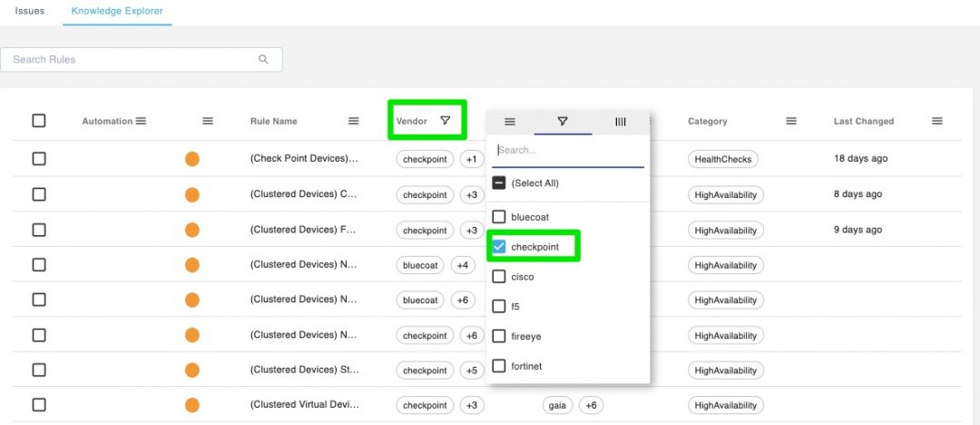Uncheck the checkpoint vendor filter checkbox

pos(499,247)
